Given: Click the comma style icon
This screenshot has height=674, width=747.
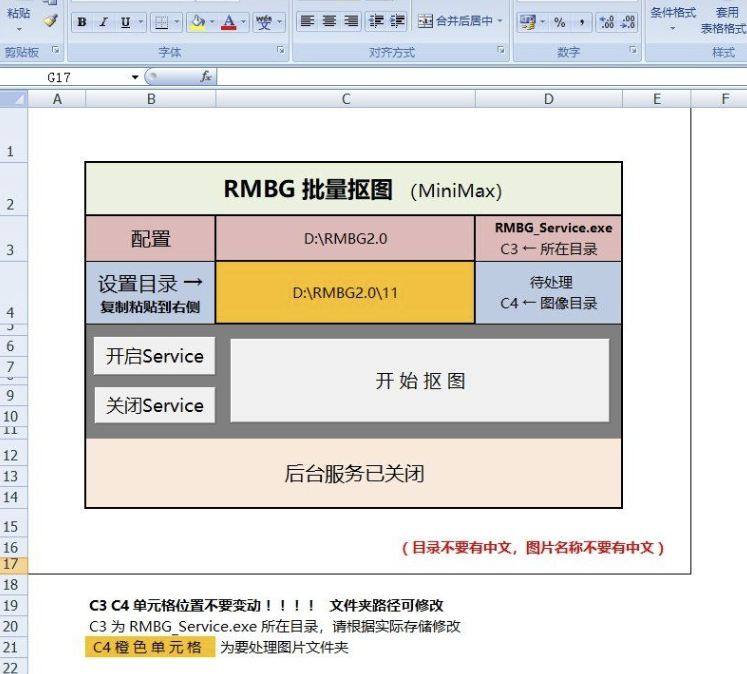Looking at the screenshot, I should pyautogui.click(x=581, y=22).
